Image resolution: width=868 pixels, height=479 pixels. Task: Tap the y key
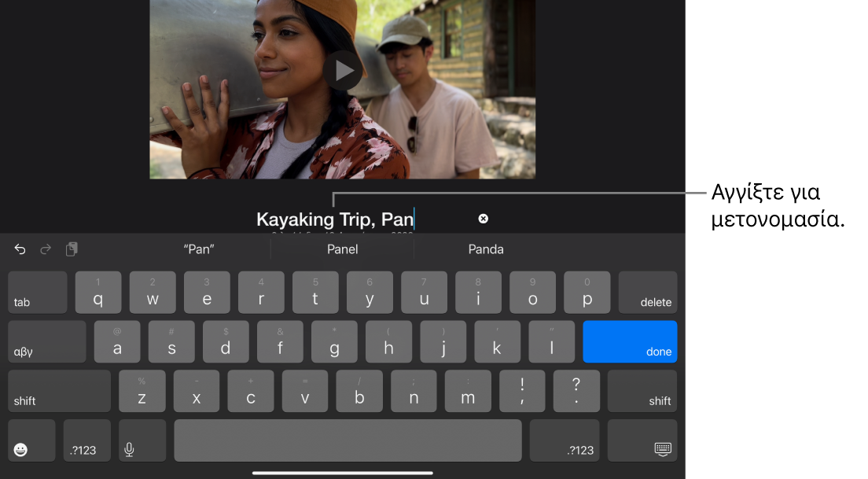(370, 293)
